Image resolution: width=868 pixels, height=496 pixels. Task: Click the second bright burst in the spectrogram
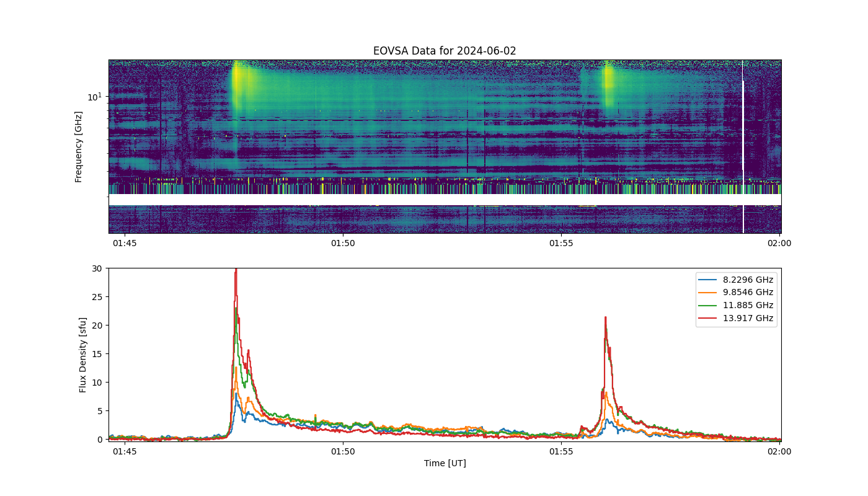(x=608, y=84)
